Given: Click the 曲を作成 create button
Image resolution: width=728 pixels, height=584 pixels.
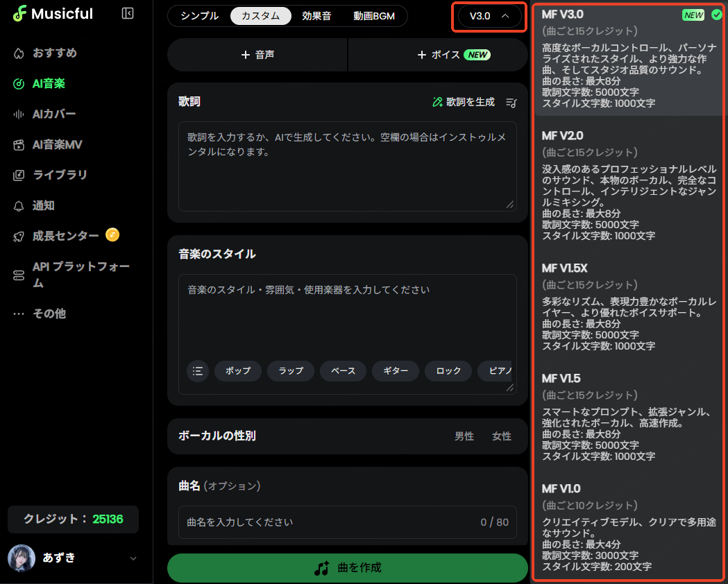Looking at the screenshot, I should click(348, 568).
